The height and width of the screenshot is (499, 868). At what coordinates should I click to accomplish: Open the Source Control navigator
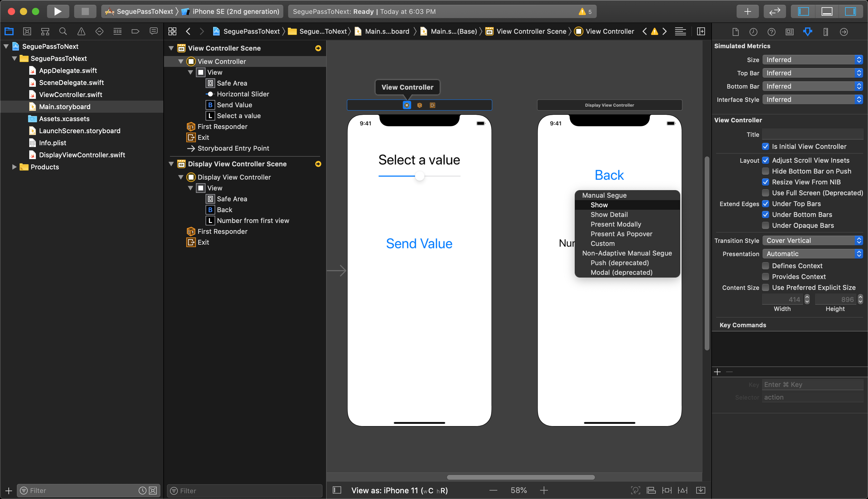(27, 32)
